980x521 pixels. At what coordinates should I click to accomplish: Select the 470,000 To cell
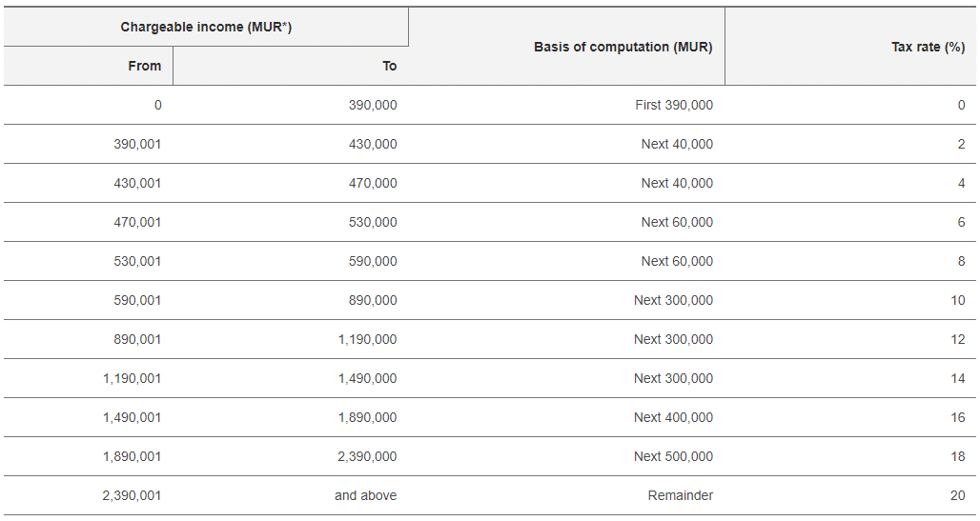coord(291,183)
